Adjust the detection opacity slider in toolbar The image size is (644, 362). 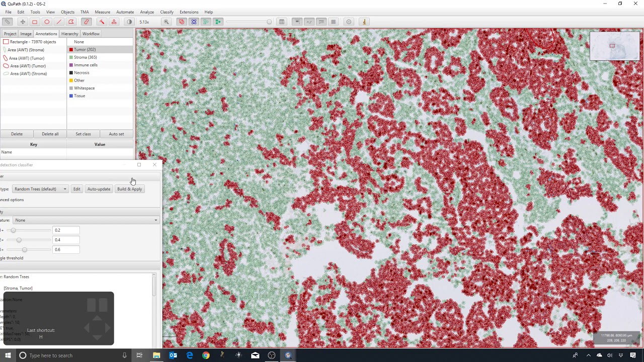pos(249,22)
